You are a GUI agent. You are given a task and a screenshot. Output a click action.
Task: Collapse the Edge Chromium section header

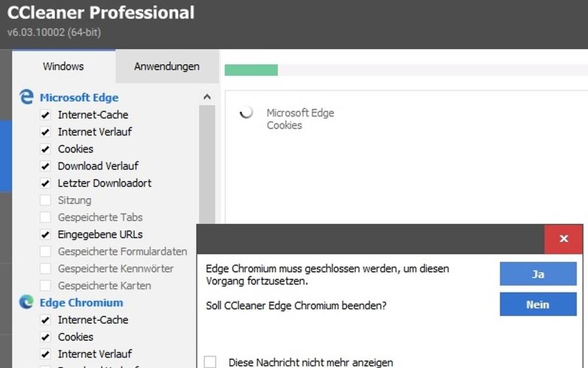coord(82,303)
